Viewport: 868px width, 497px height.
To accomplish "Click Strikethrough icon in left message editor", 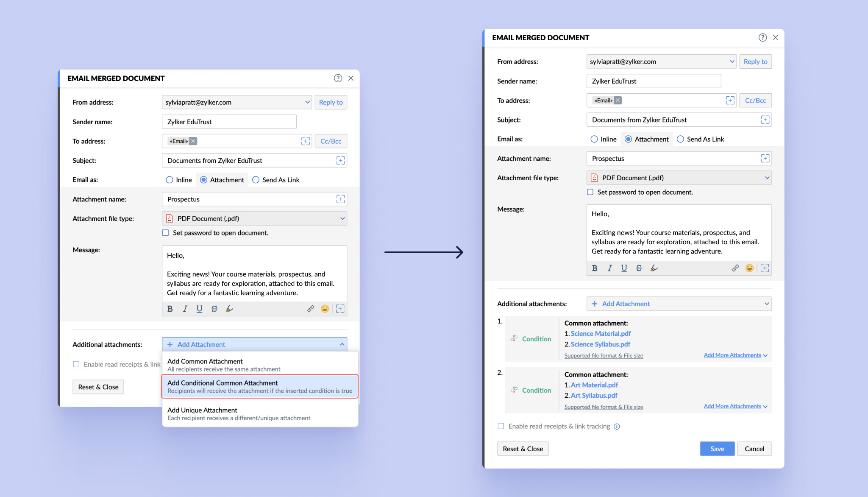I will point(214,309).
